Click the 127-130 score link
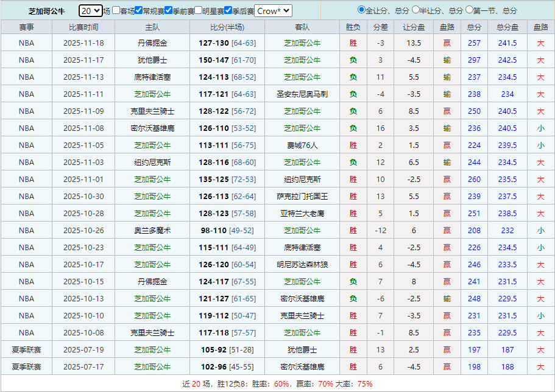 pos(214,43)
